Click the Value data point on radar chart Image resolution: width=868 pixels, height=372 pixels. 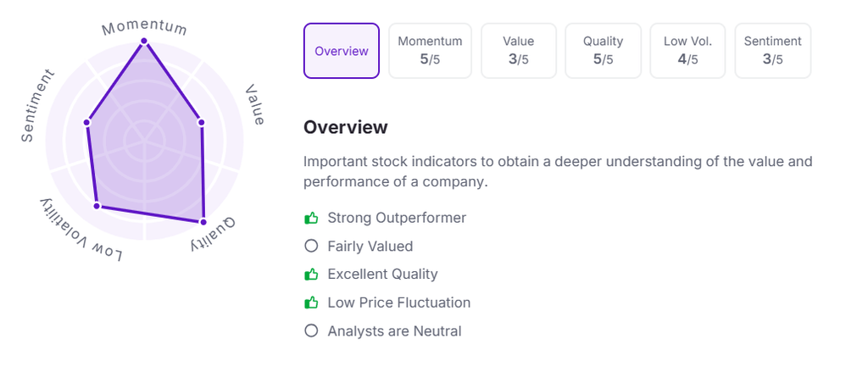pos(201,123)
